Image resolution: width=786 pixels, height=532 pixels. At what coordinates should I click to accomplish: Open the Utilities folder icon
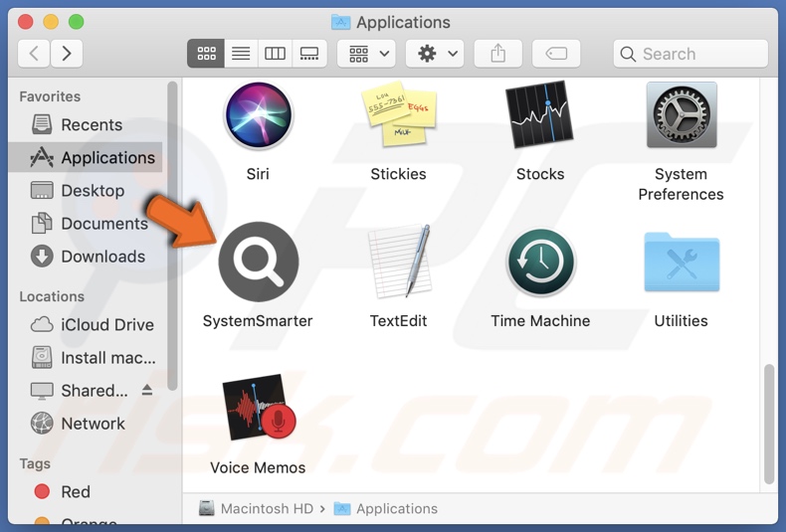tap(682, 262)
